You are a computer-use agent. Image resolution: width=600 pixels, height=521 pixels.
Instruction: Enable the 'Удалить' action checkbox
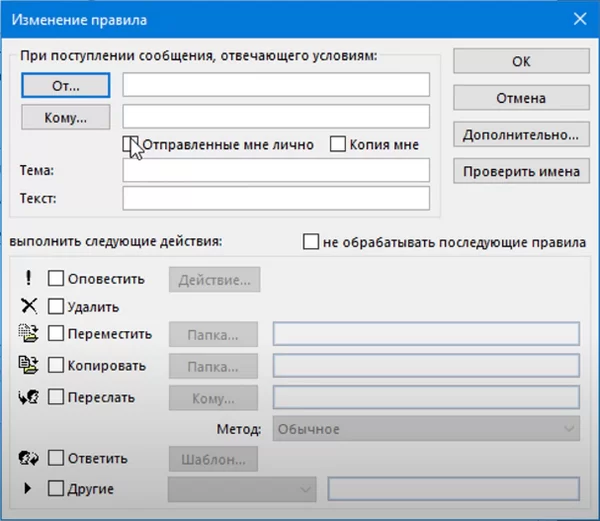click(x=56, y=307)
